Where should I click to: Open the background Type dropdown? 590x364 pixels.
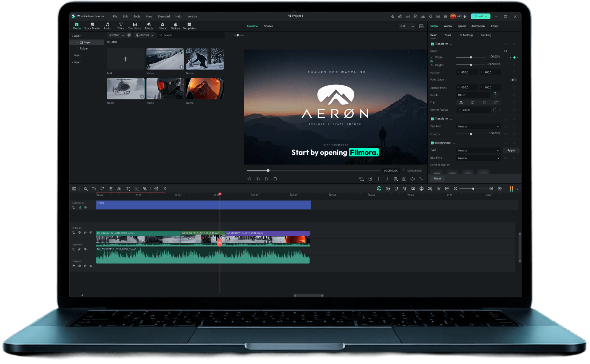pos(479,151)
